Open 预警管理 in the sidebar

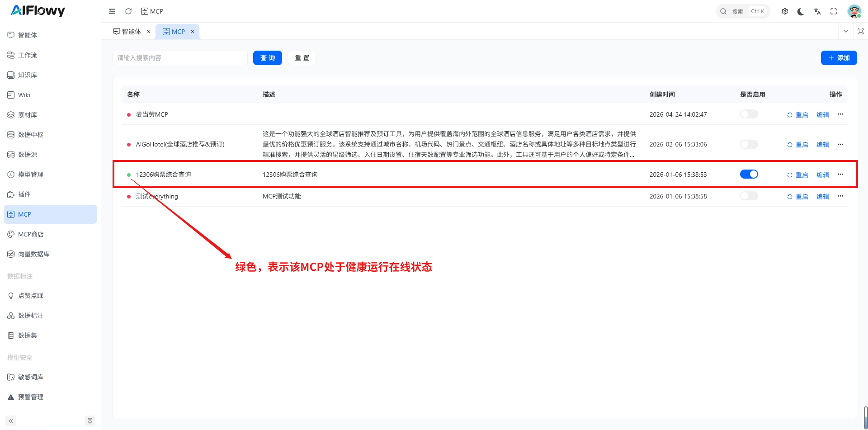(50, 397)
